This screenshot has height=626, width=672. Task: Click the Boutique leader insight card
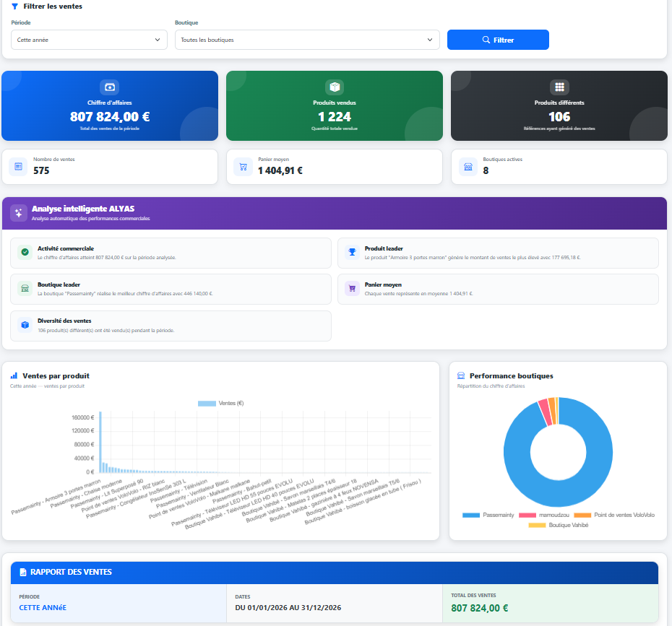(171, 290)
